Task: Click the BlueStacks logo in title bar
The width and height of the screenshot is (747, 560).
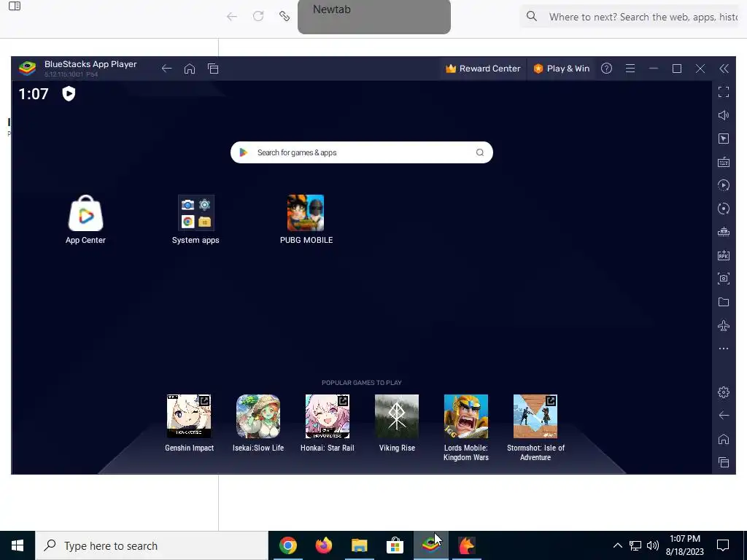Action: tap(27, 69)
